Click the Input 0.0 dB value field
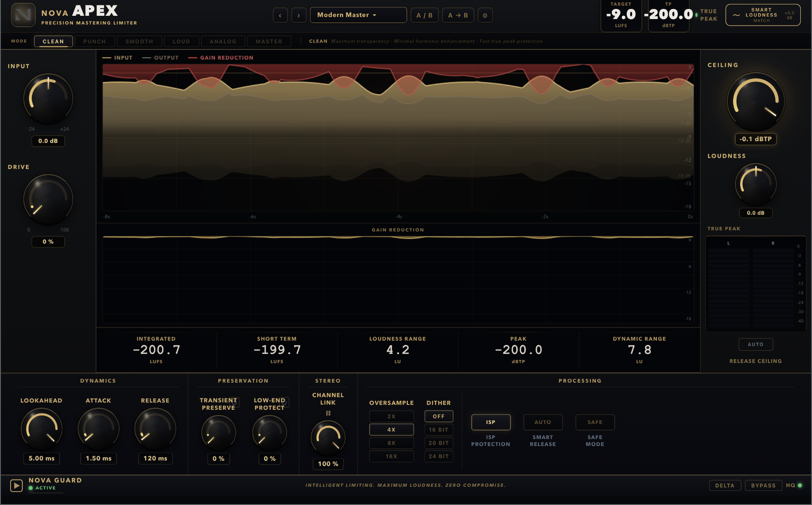Screen dimensions: 812x505 click(x=48, y=141)
